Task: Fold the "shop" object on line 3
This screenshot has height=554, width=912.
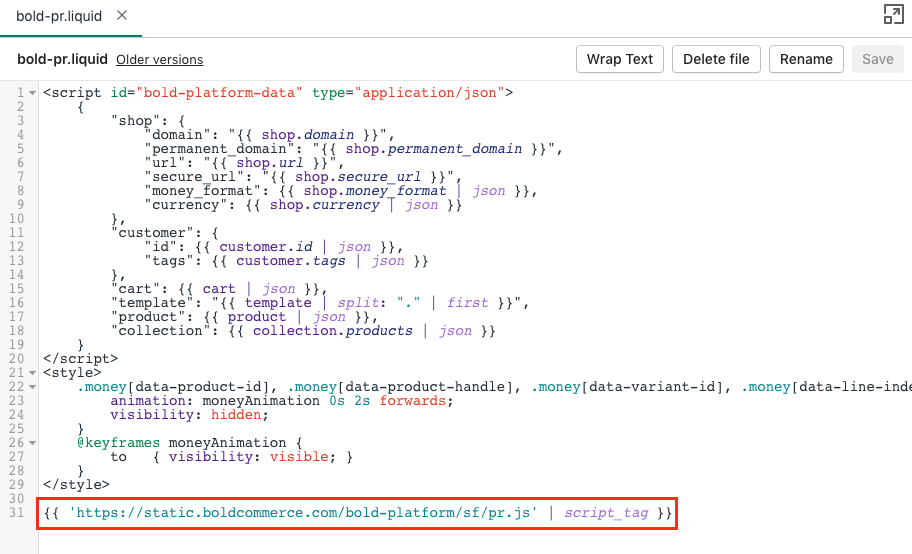Action: point(34,121)
